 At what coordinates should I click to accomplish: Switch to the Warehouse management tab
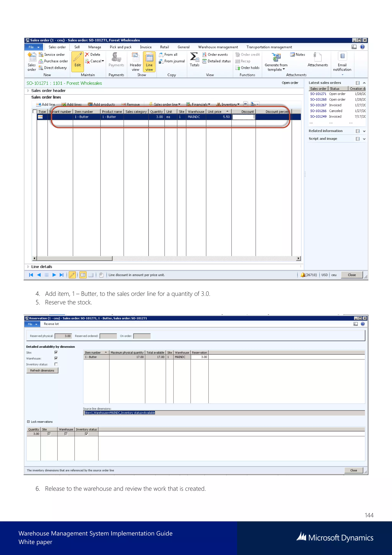[x=218, y=47]
